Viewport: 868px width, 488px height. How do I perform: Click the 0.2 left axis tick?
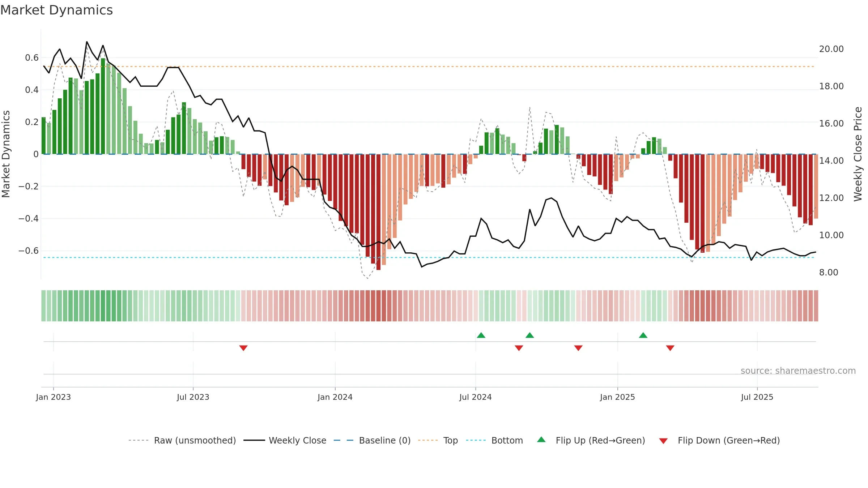coord(32,122)
